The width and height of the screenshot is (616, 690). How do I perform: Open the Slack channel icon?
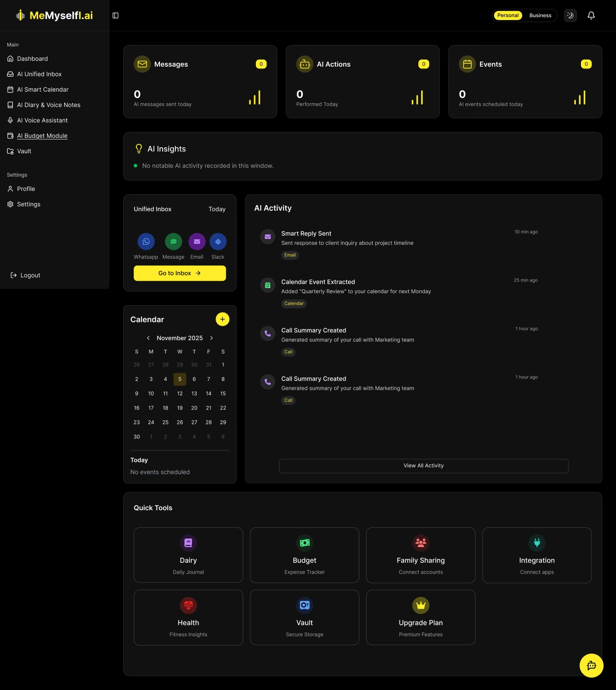tap(218, 241)
